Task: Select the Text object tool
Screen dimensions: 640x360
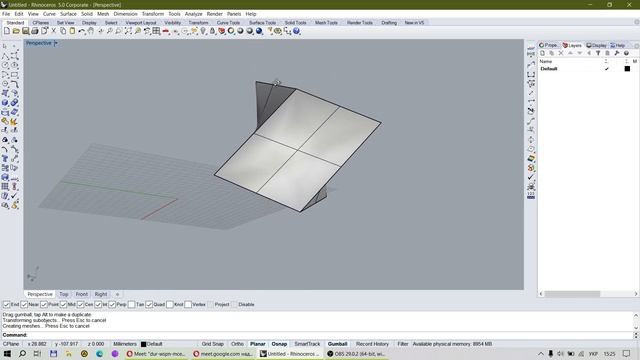Action: [5, 158]
